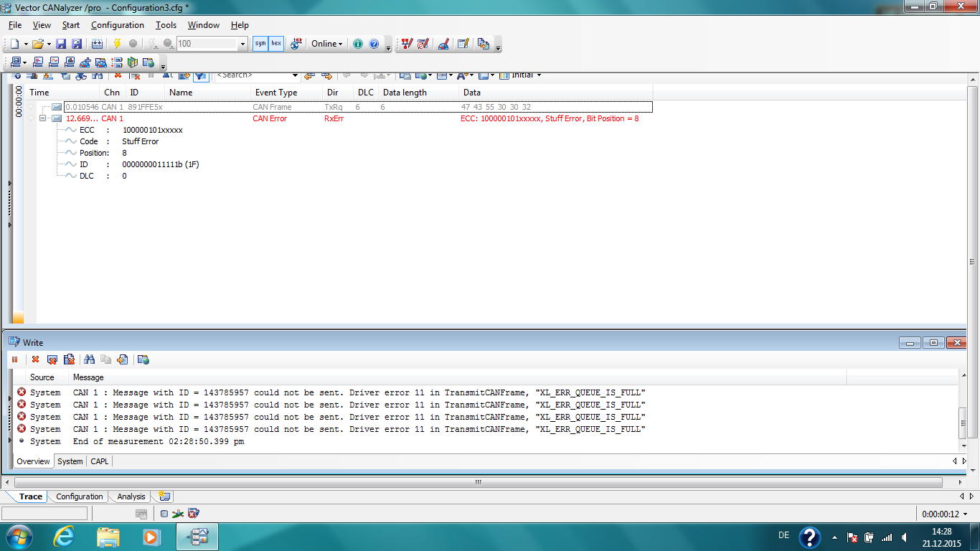Click the horizontal scrollbar above the bottom tabs
Image resolution: width=980 pixels, height=551 pixels.
pos(479,482)
